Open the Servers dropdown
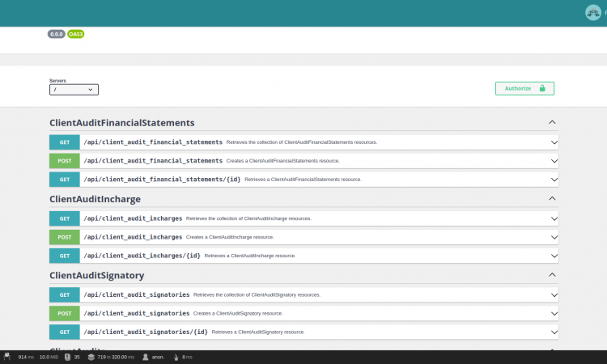The height and width of the screenshot is (364, 607). (74, 90)
